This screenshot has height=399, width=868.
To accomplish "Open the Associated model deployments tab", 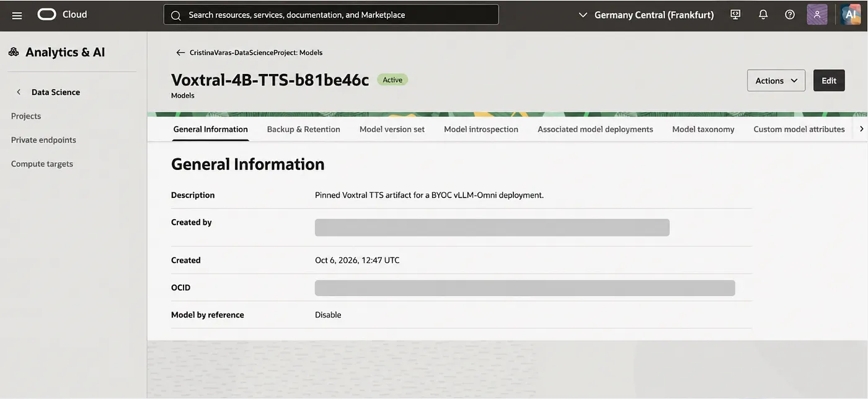I will click(595, 129).
